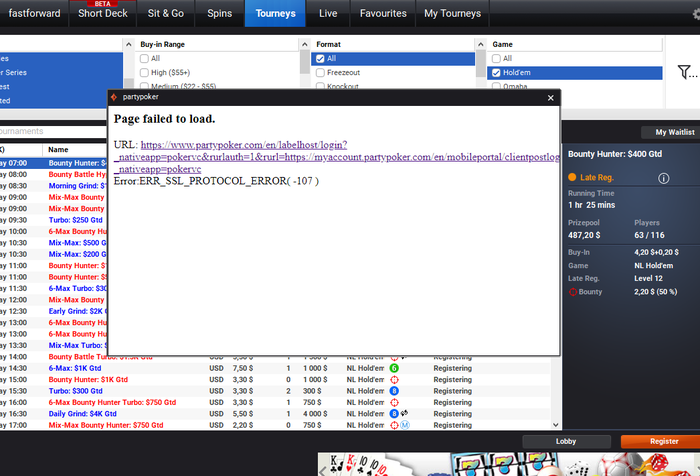700x476 pixels.
Task: Toggle the High ($55+) buy-in checkbox
Action: [144, 73]
